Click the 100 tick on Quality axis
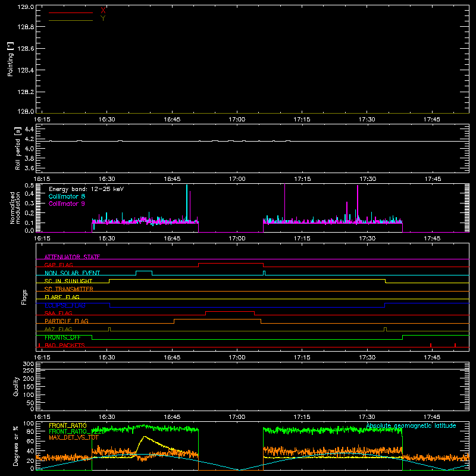This screenshot has height=476, width=476. click(29, 395)
